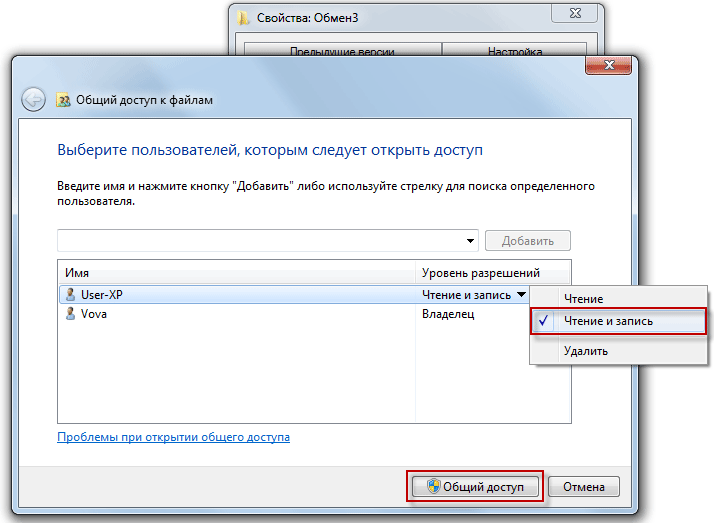The image size is (714, 523).
Task: Click the Уровень разрешений column header
Action: click(493, 273)
